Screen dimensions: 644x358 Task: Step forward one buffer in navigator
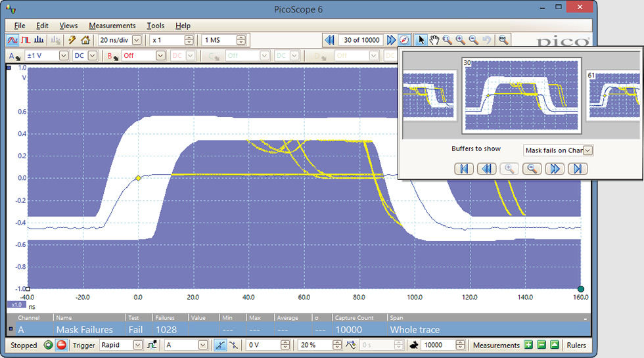point(555,169)
